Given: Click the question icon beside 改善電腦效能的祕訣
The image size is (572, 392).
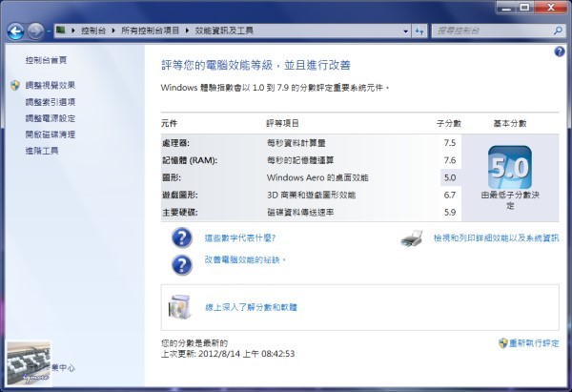Looking at the screenshot, I should coord(182,264).
